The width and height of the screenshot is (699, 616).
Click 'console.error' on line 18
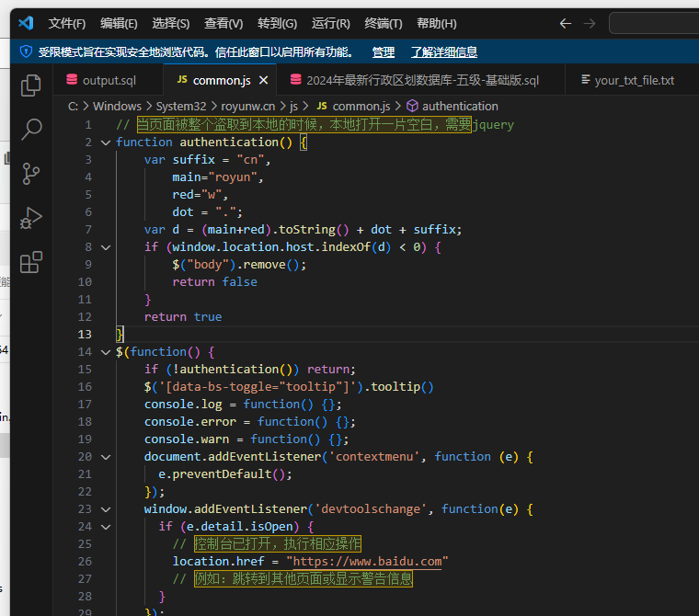pyautogui.click(x=189, y=422)
